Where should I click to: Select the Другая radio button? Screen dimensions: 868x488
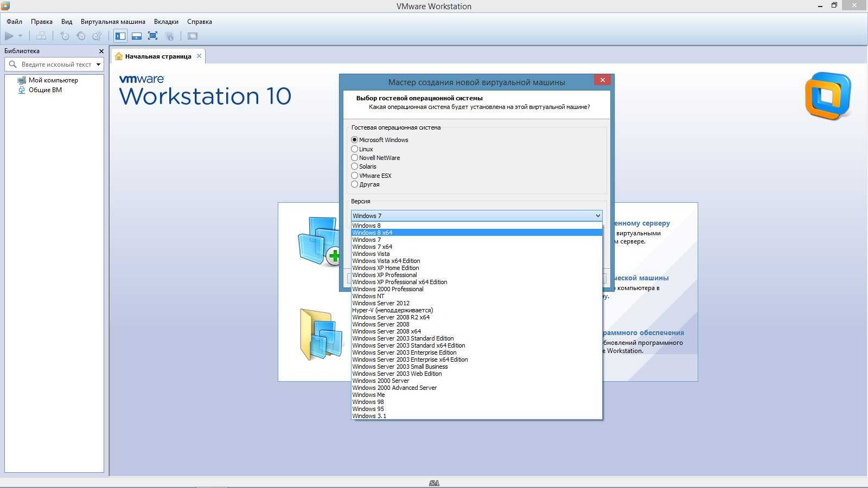click(354, 184)
